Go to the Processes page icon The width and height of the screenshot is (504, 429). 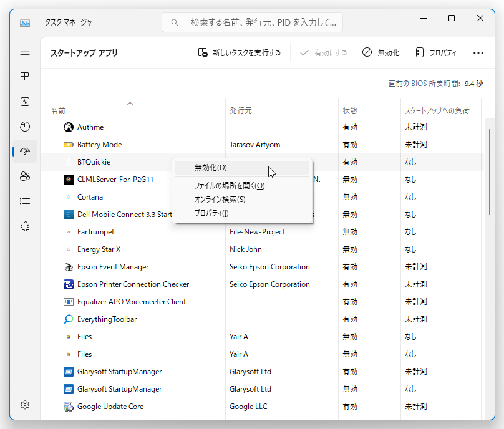pos(25,77)
